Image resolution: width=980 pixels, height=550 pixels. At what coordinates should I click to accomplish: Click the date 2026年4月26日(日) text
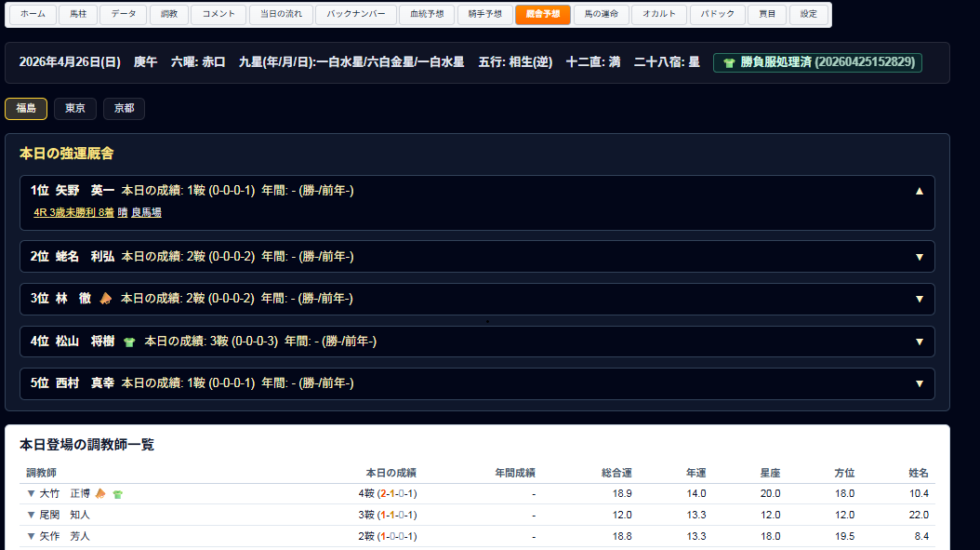(x=70, y=62)
